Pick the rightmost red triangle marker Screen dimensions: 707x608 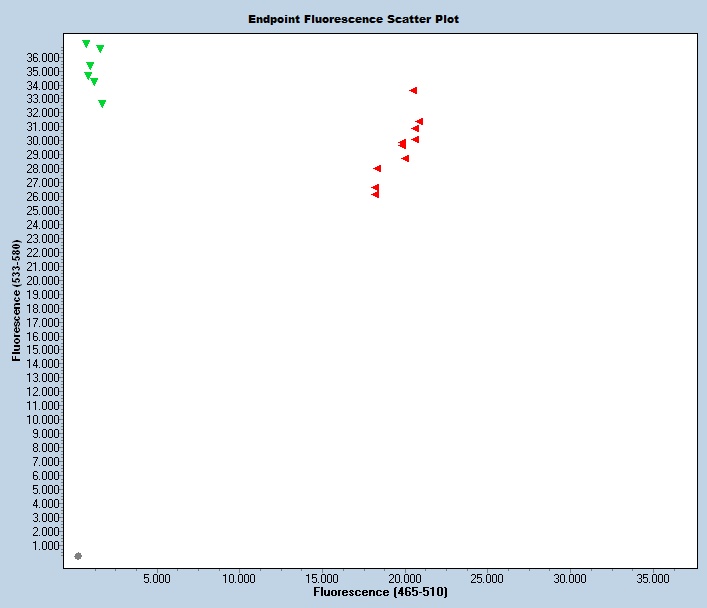point(420,122)
